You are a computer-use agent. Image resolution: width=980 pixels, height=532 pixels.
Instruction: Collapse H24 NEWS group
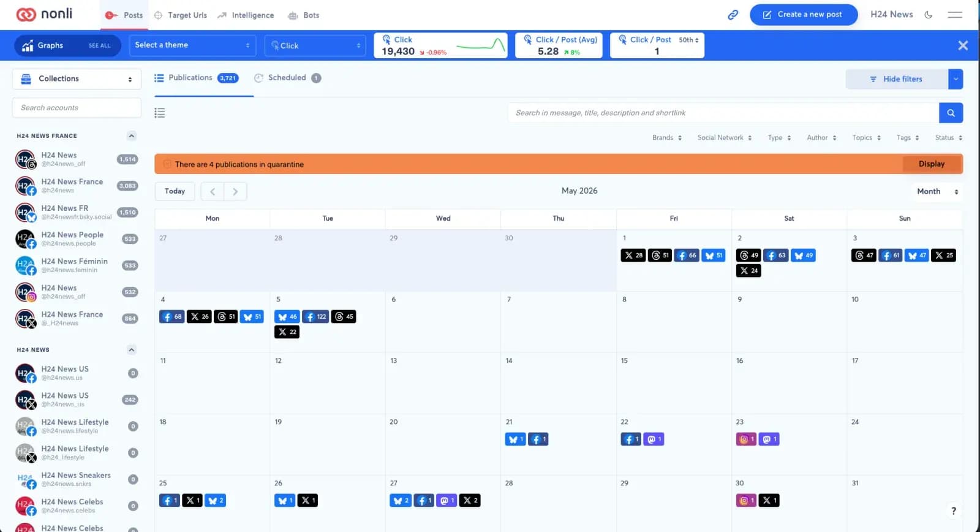132,350
